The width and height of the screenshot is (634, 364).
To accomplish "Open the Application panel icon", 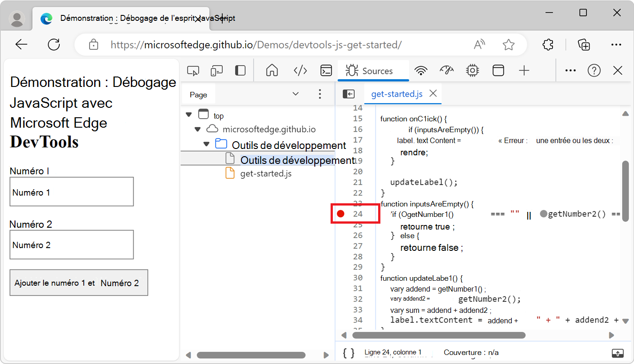I will coord(498,71).
